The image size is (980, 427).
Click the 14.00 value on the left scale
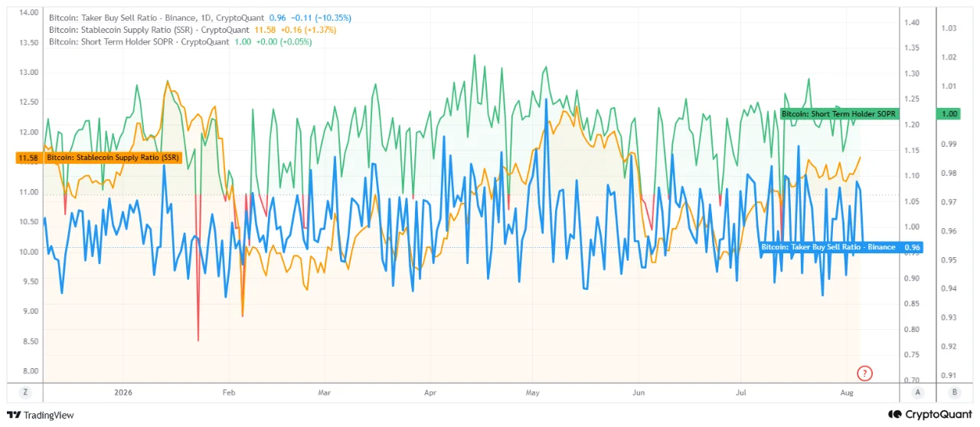click(x=28, y=13)
